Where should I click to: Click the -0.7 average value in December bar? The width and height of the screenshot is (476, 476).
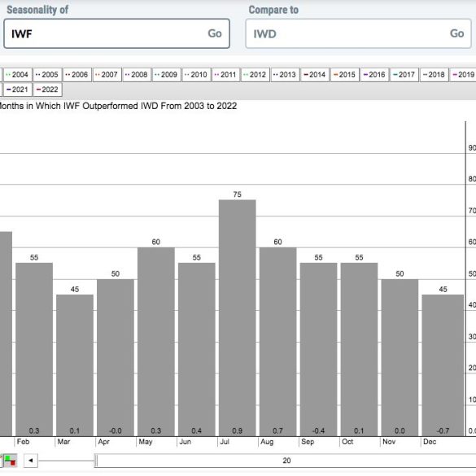pos(443,430)
